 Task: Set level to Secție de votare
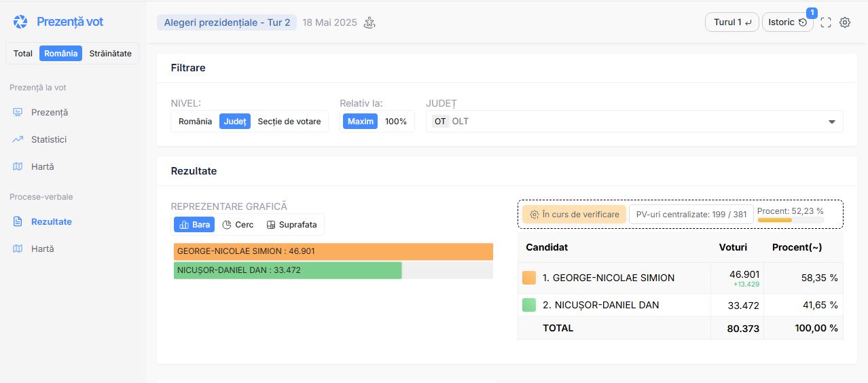(x=289, y=122)
